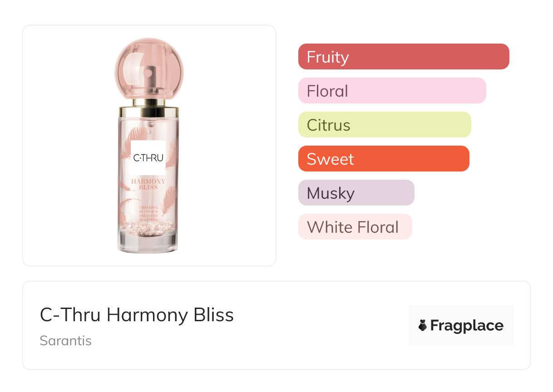Click the gold collar ring of bottle
This screenshot has height=392, width=553.
tap(149, 111)
